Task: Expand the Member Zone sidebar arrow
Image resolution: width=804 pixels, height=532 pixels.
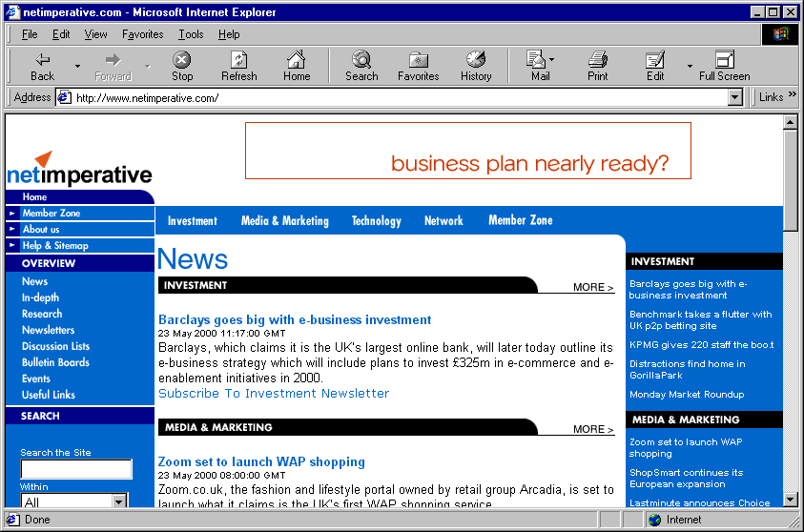Action: click(11, 213)
